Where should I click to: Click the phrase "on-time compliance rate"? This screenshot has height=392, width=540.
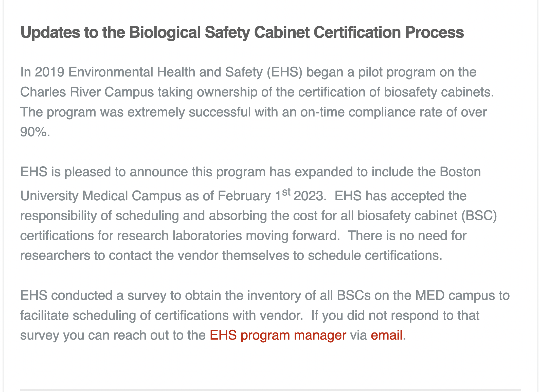tap(358, 112)
